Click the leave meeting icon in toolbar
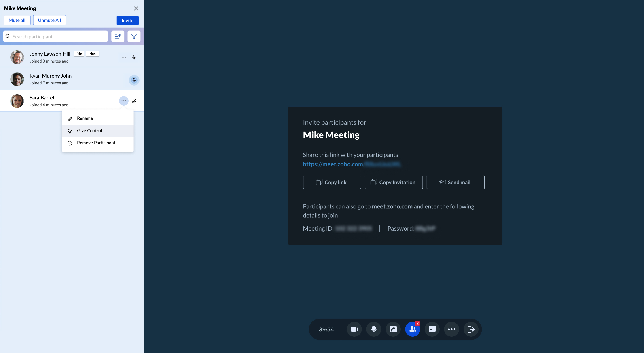The width and height of the screenshot is (644, 353). pos(471,329)
